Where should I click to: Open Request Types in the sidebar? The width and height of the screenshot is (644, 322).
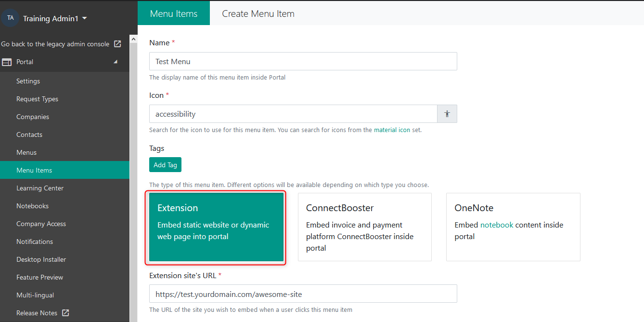[x=64, y=99]
